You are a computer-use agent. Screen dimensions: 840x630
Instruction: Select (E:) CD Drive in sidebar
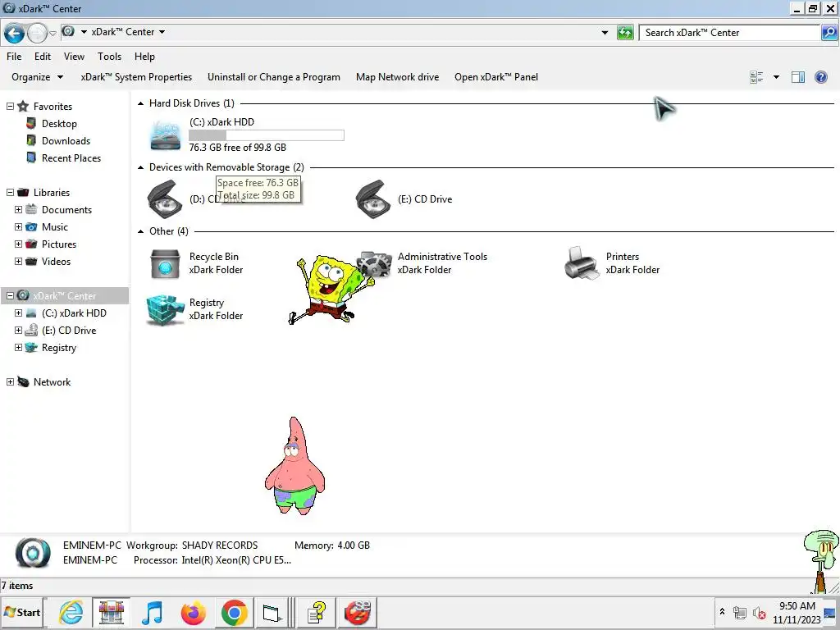click(x=69, y=331)
